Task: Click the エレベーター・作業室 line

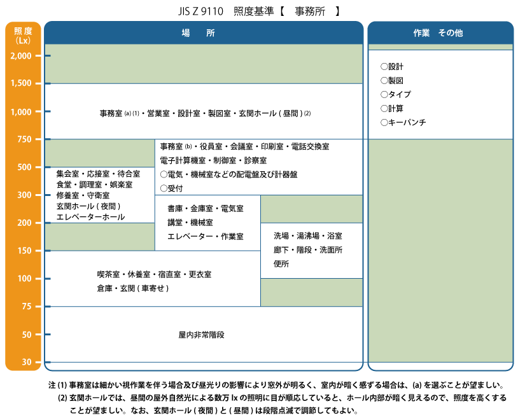Action: 206,237
